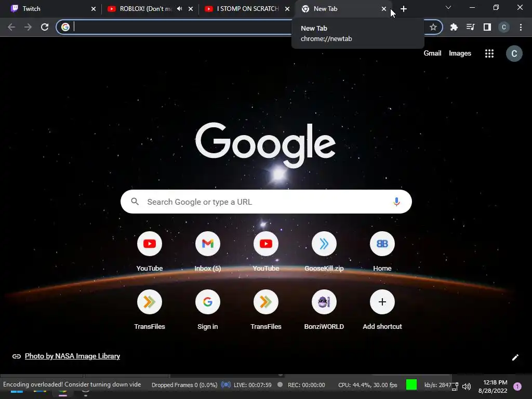
Task: Open the Home shortcut
Action: coord(382,251)
